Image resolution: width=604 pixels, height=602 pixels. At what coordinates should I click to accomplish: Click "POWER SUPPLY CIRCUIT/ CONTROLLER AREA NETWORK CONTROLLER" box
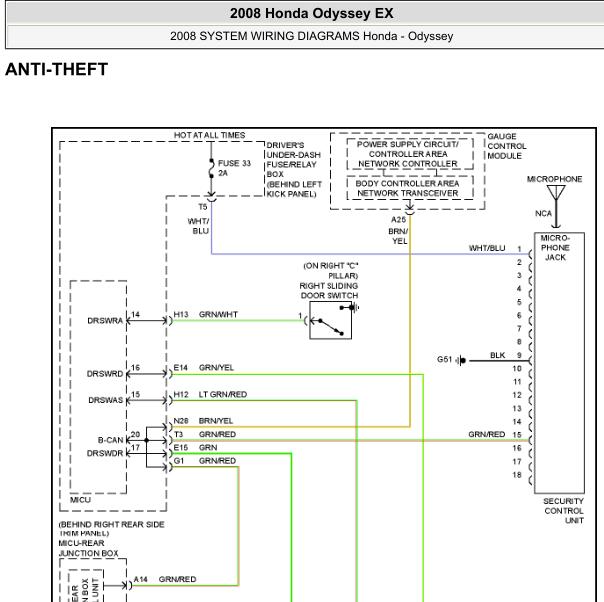tap(410, 154)
